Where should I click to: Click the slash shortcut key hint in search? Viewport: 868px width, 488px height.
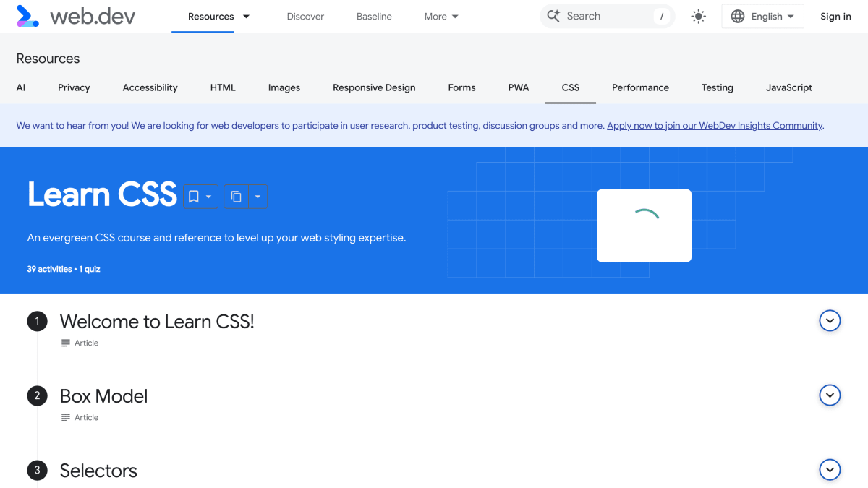click(x=661, y=16)
